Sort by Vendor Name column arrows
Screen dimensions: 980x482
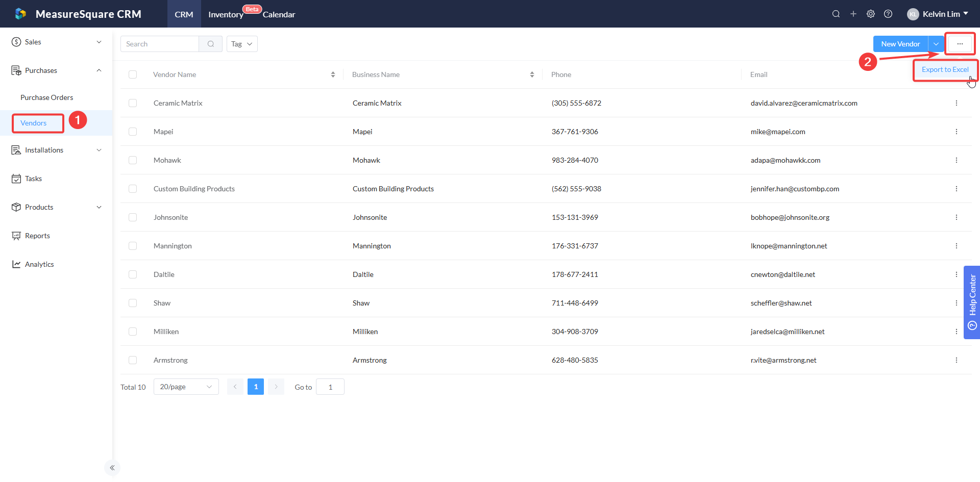[333, 74]
